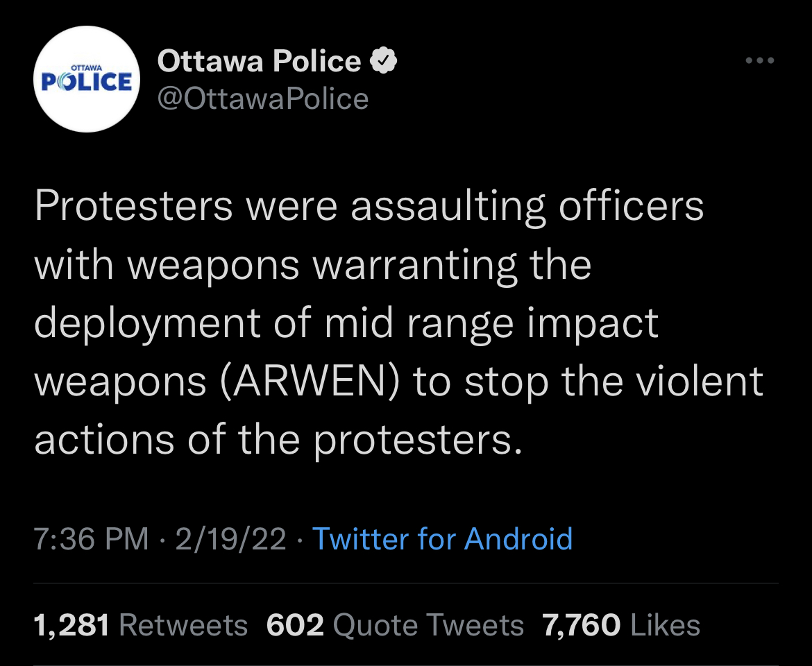812x666 pixels.
Task: View the 1,281 Retweets list
Action: point(140,624)
